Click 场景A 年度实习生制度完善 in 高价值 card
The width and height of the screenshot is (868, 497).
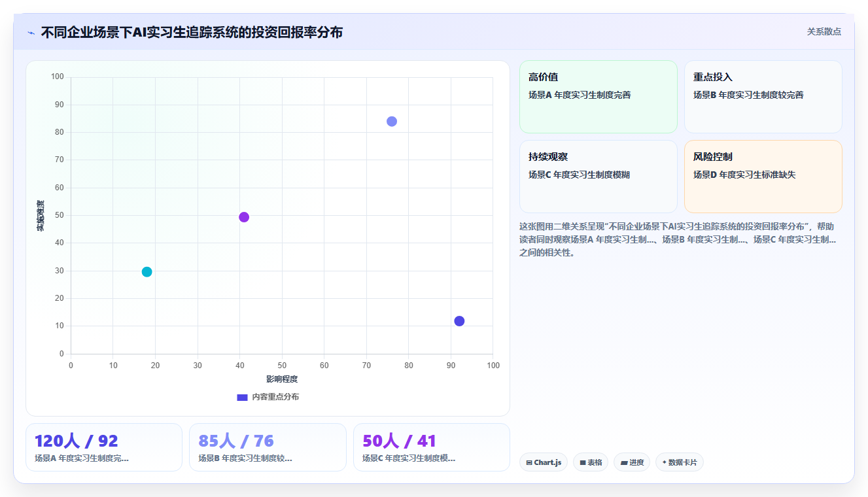580,95
